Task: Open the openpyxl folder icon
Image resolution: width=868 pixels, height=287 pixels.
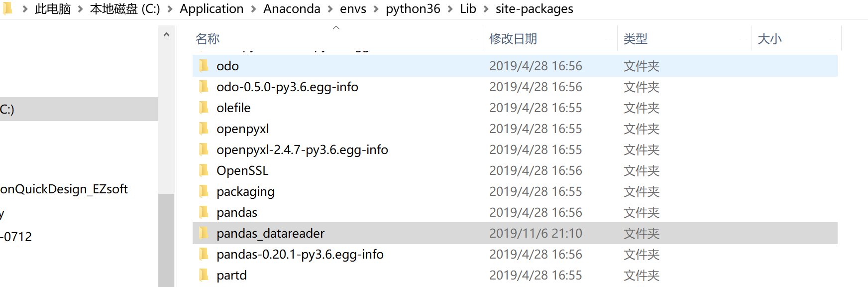Action: pyautogui.click(x=204, y=128)
